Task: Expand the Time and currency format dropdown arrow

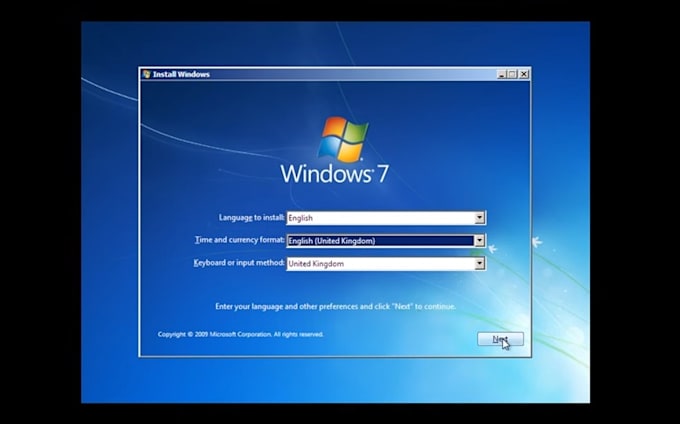Action: click(479, 241)
